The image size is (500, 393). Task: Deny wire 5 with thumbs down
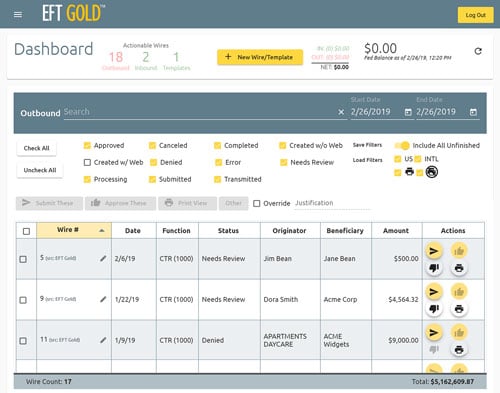(434, 268)
